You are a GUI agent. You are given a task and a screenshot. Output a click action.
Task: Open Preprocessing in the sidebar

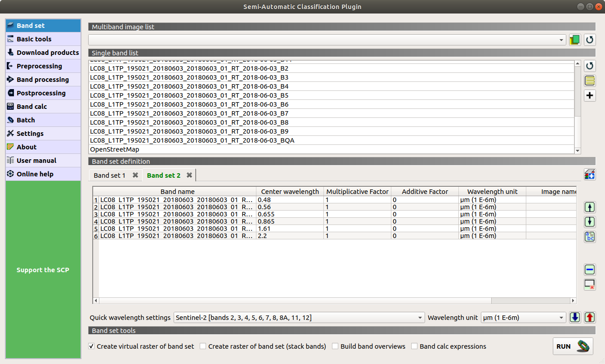point(39,66)
